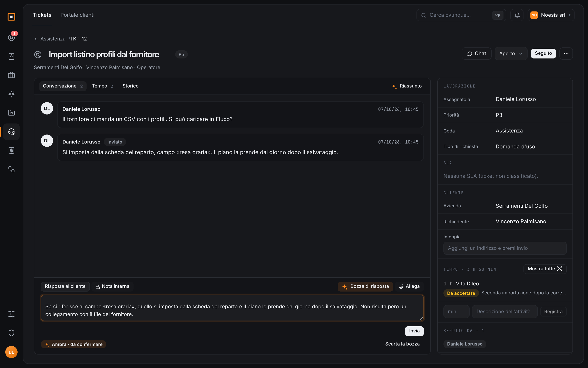588x368 pixels.
Task: Open the notifications bell
Action: tap(517, 15)
